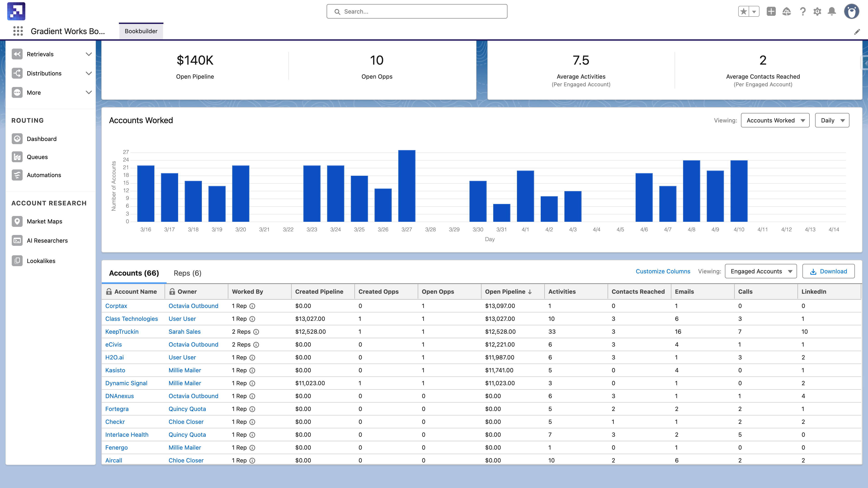This screenshot has width=868, height=488.
Task: Click inside the Search field
Action: click(x=417, y=11)
